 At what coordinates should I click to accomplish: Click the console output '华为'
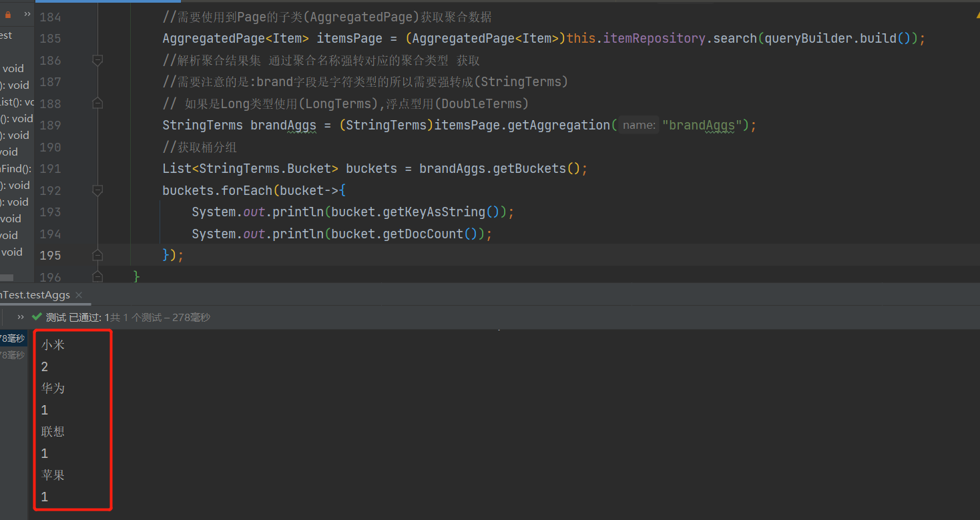pyautogui.click(x=53, y=388)
